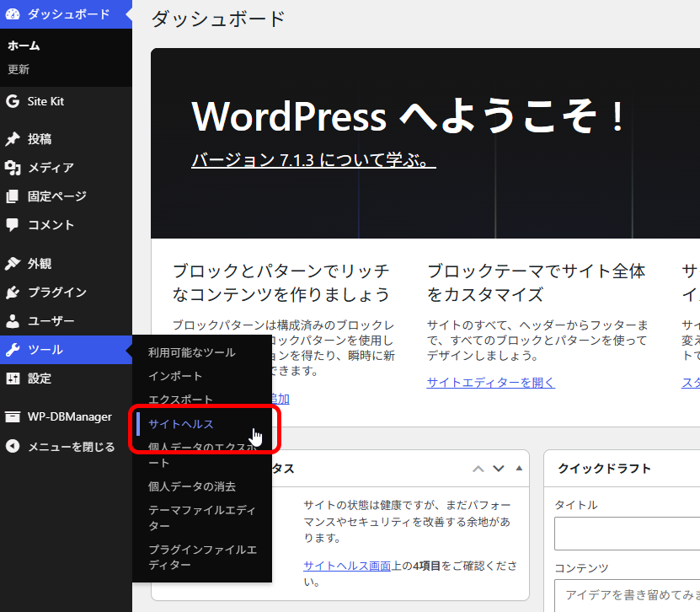Image resolution: width=700 pixels, height=612 pixels.
Task: Click the collapse menu arrow icon
Action: tap(13, 446)
